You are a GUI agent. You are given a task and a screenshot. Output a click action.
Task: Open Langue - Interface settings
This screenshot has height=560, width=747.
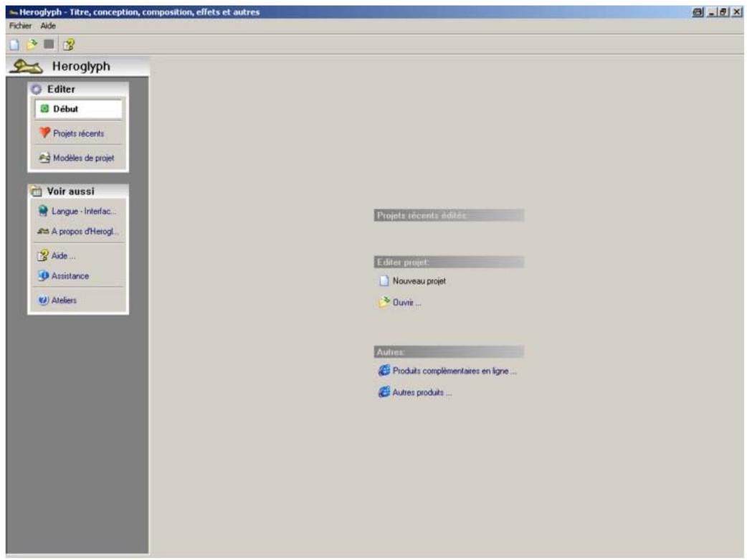point(84,211)
